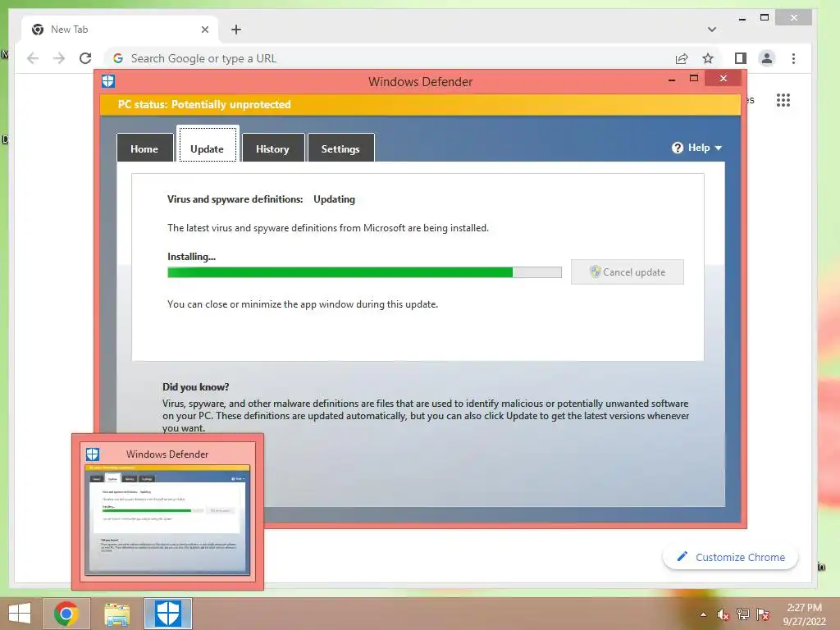Click the Cancel update button
Screen dimensions: 840x630
click(628, 272)
